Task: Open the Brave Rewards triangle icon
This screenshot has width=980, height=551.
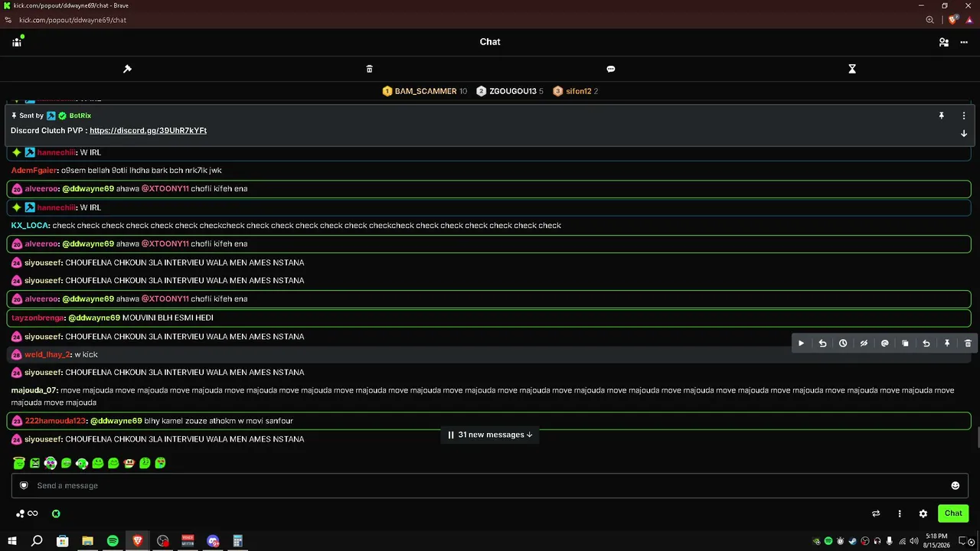Action: [x=969, y=20]
